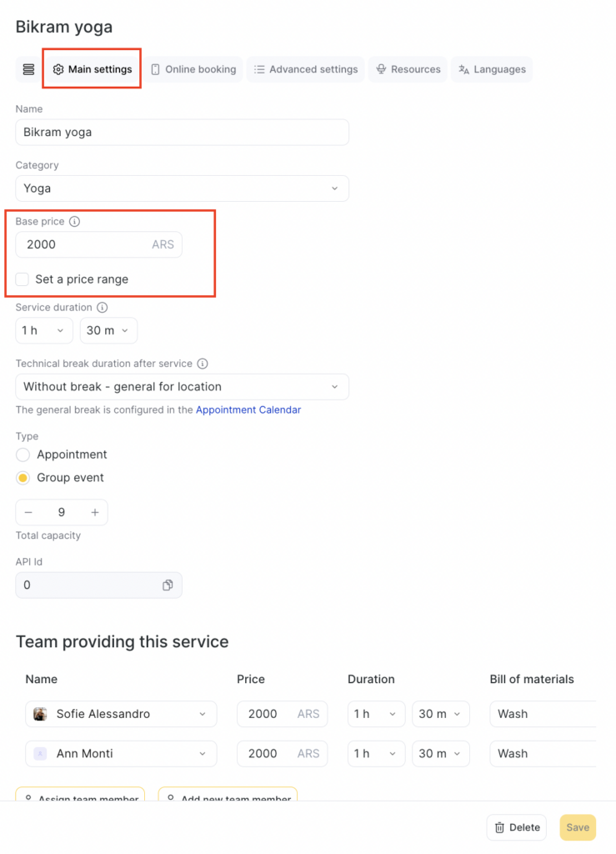This screenshot has width=616, height=854.
Task: Click the Name input field
Action: [x=182, y=133]
